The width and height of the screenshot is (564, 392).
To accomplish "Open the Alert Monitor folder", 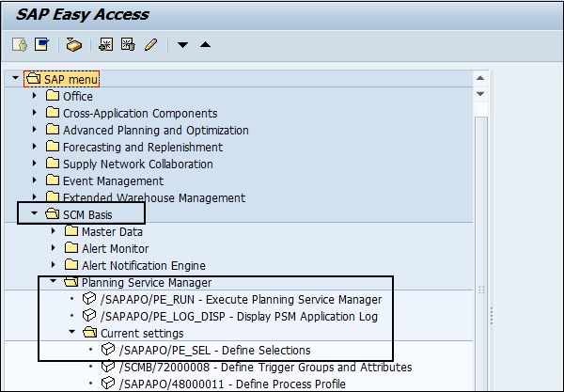I will (115, 248).
